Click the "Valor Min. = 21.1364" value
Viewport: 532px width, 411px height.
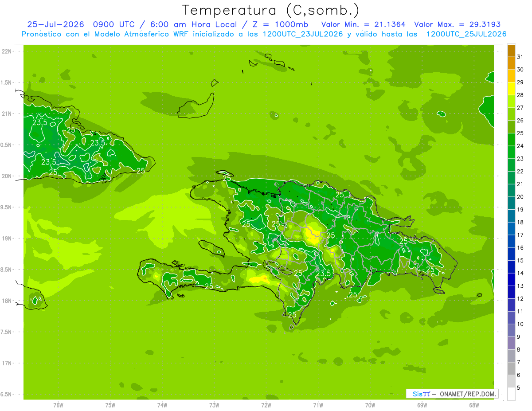point(363,24)
